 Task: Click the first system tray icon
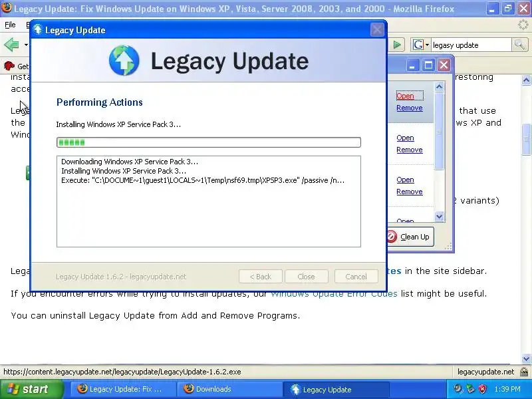458,389
